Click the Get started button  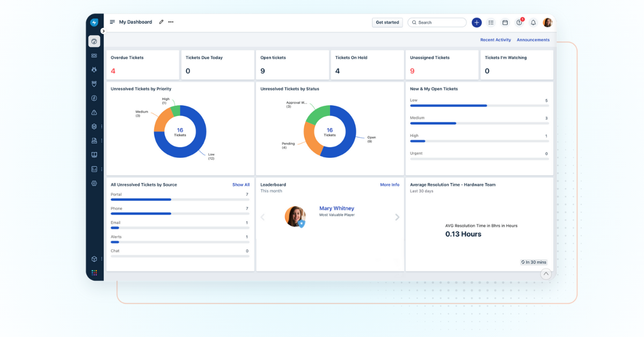[x=387, y=23]
